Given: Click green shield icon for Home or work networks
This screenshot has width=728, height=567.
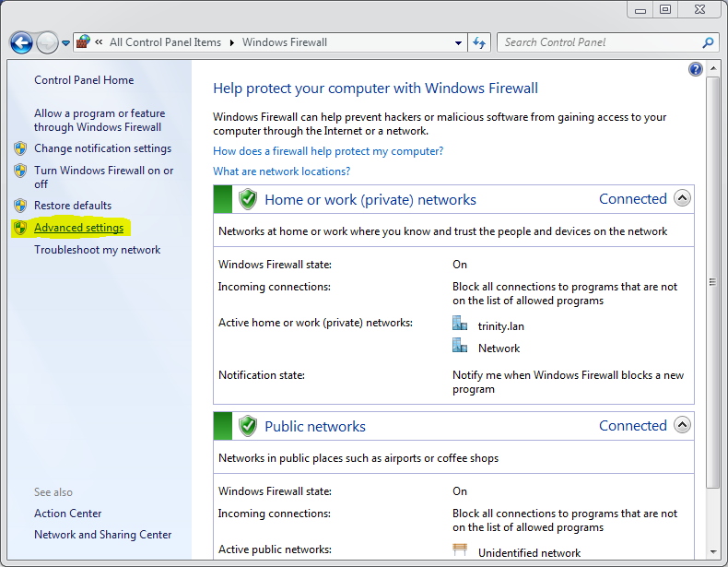Looking at the screenshot, I should tap(248, 199).
